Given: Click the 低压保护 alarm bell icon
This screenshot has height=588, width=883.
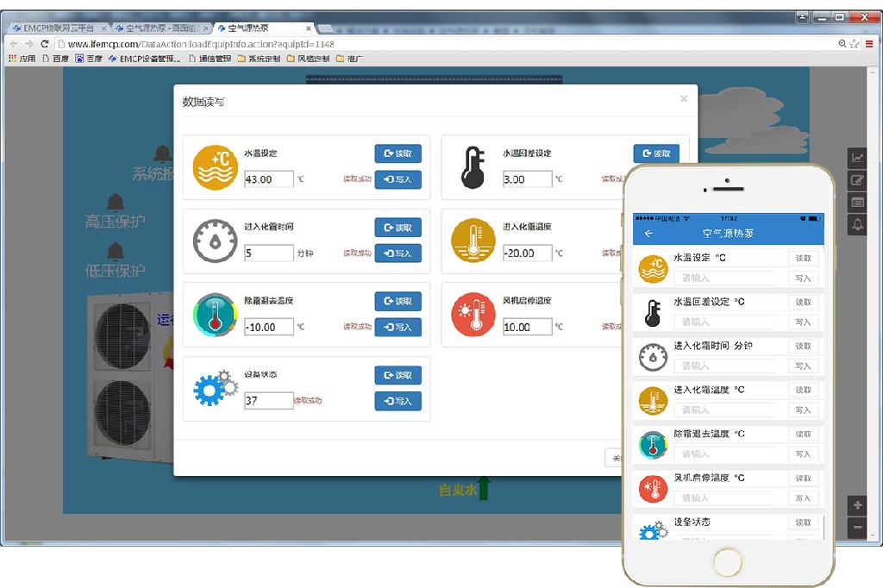Looking at the screenshot, I should click(116, 251).
